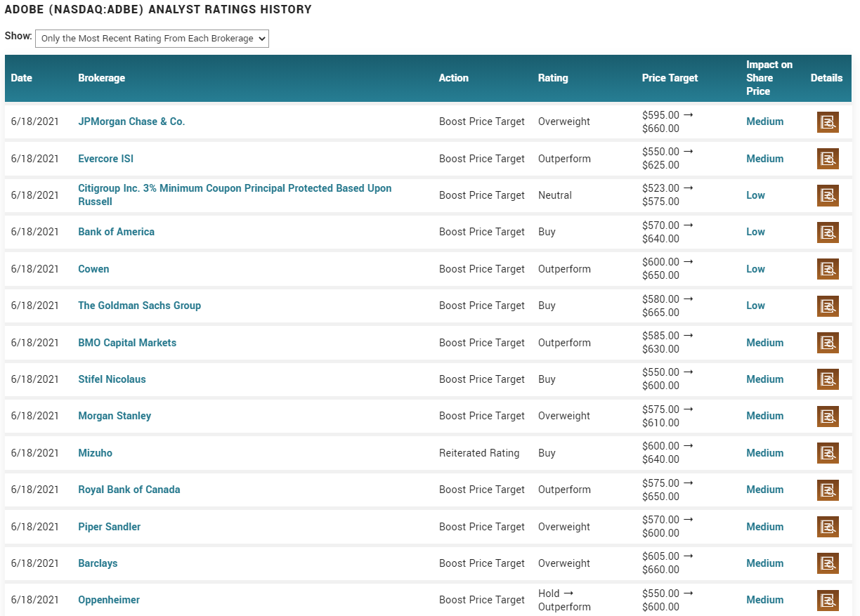Image resolution: width=860 pixels, height=616 pixels.
Task: Open the BMO Capital Markets link
Action: [127, 343]
